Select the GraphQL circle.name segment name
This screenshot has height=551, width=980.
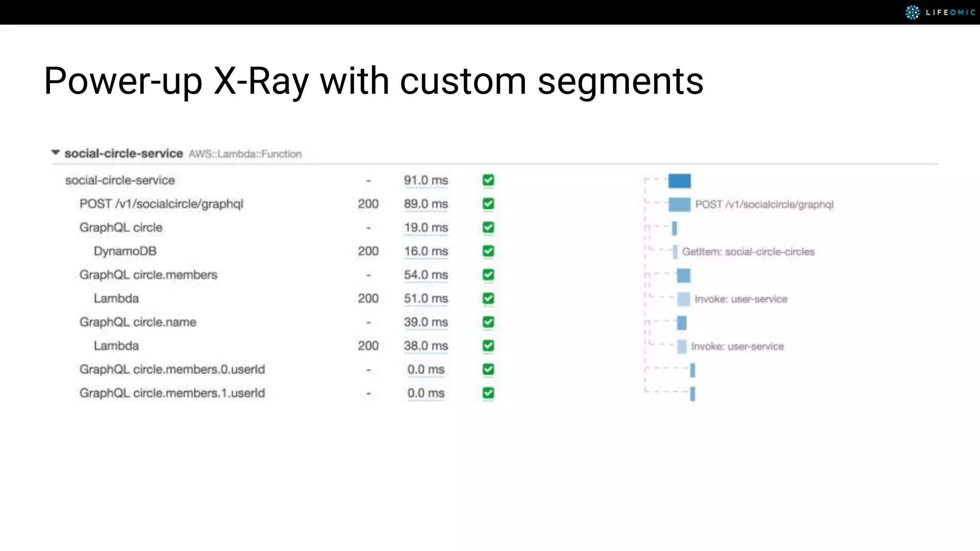138,322
